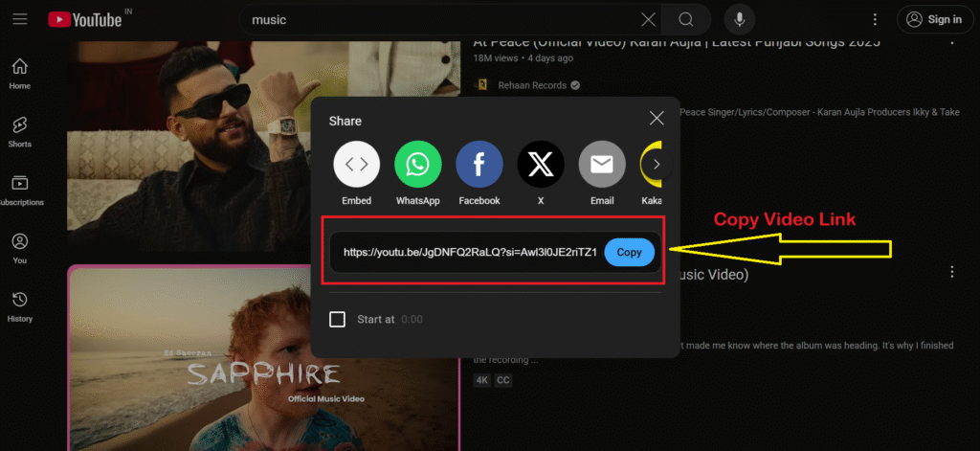980x451 pixels.
Task: Share the video by Email
Action: click(602, 173)
